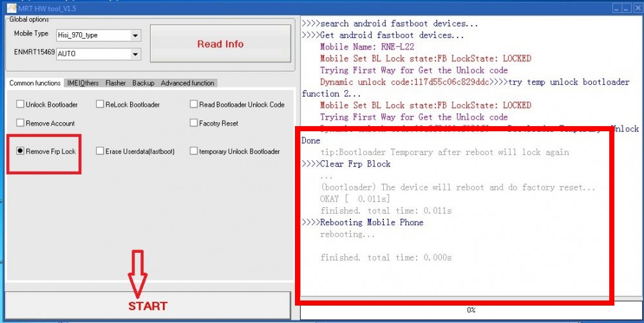Click the AUTO combo box field

pos(99,54)
